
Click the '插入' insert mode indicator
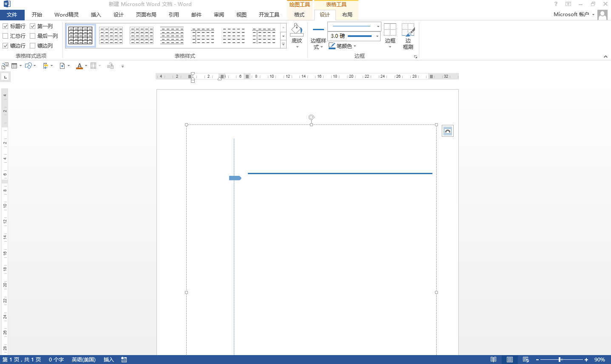[109, 360]
